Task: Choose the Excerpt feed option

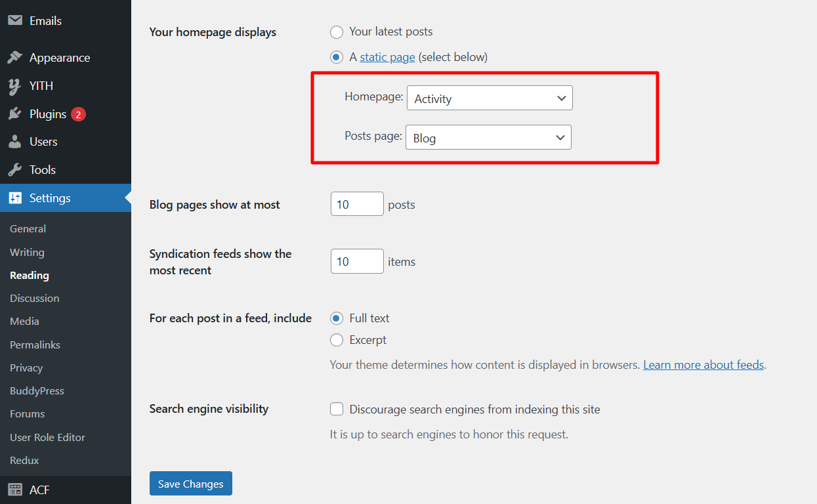Action: tap(337, 340)
